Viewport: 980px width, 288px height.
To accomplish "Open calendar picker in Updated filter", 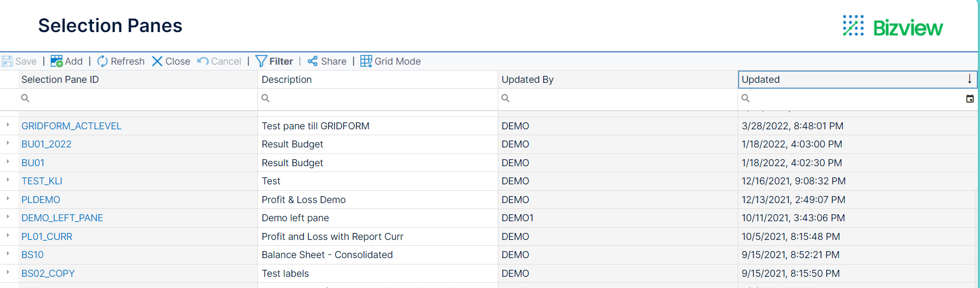I will 970,99.
